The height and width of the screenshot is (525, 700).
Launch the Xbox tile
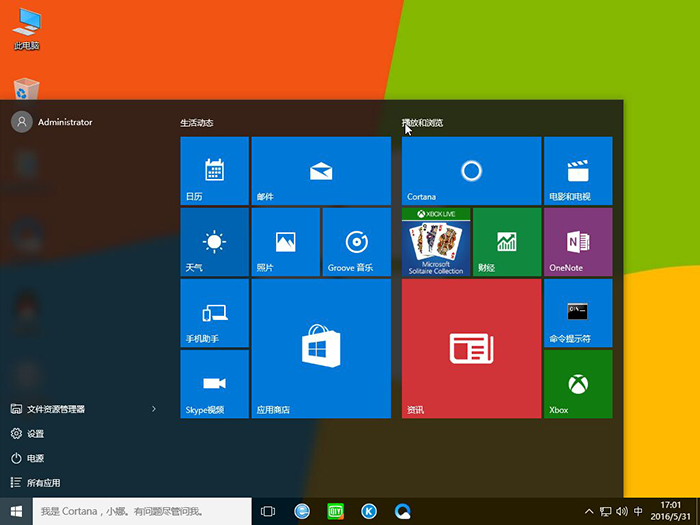tap(577, 384)
